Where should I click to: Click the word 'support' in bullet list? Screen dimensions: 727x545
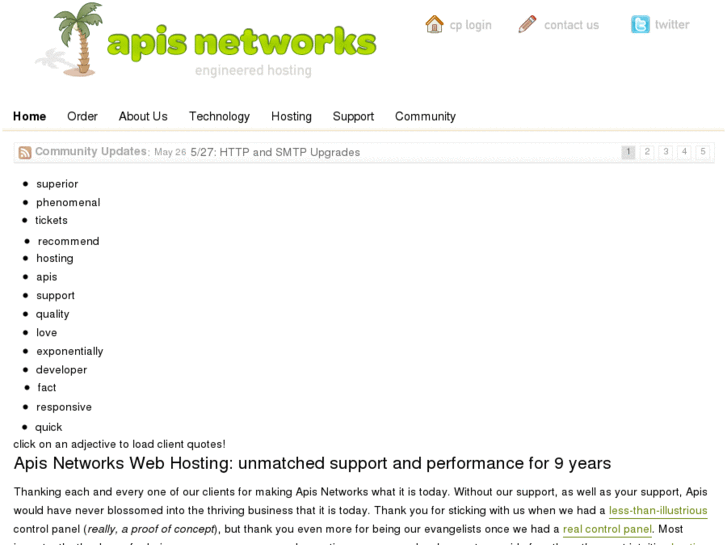[x=55, y=296]
